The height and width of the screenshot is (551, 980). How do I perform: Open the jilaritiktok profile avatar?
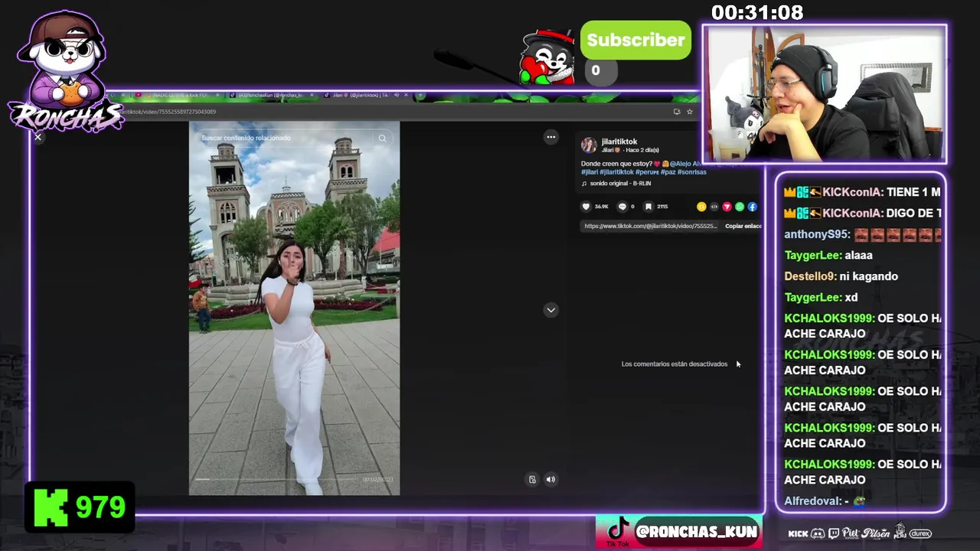pos(589,145)
